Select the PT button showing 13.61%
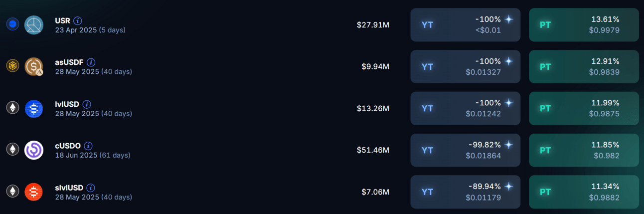 point(583,25)
